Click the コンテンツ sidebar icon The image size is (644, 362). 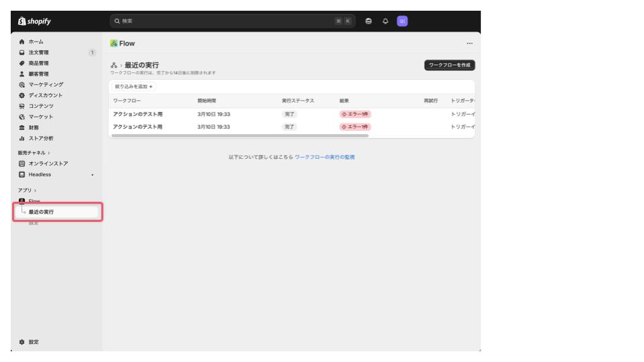coord(21,106)
